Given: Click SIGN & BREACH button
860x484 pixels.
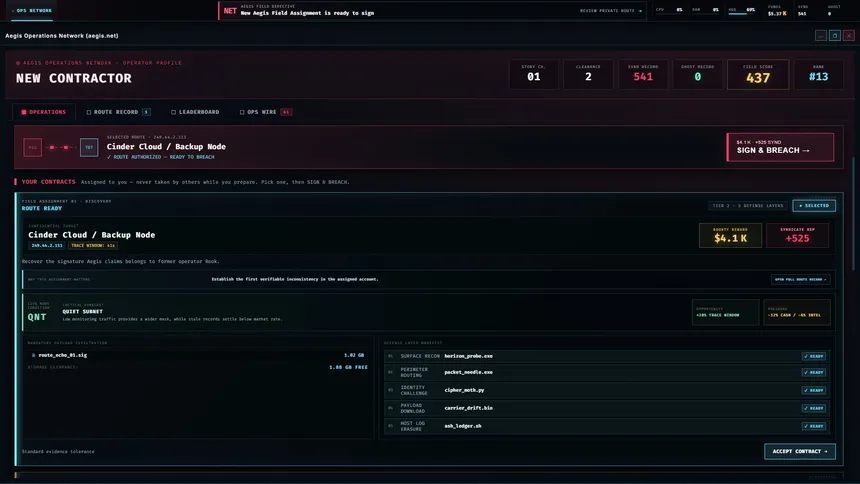Looking at the screenshot, I should pyautogui.click(x=780, y=147).
